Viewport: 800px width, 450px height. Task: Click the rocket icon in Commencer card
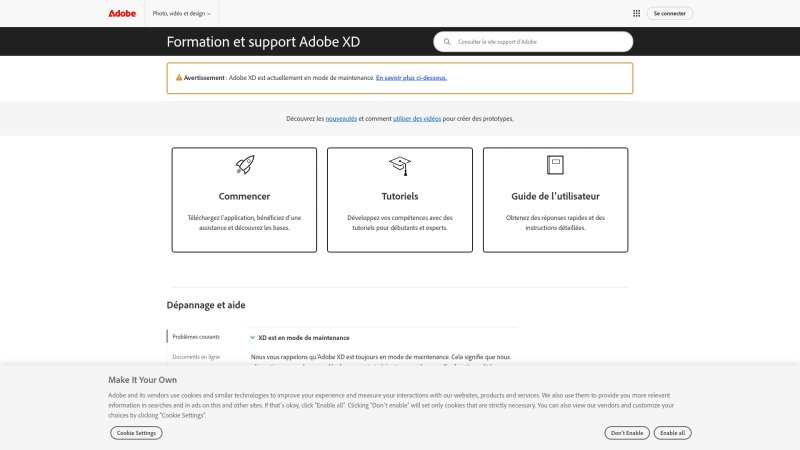pyautogui.click(x=244, y=164)
